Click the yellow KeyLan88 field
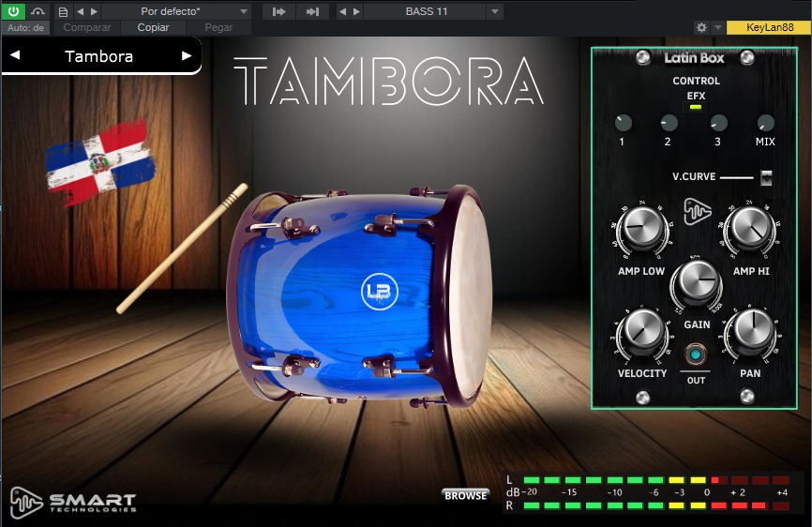This screenshot has width=812, height=527. 769,27
